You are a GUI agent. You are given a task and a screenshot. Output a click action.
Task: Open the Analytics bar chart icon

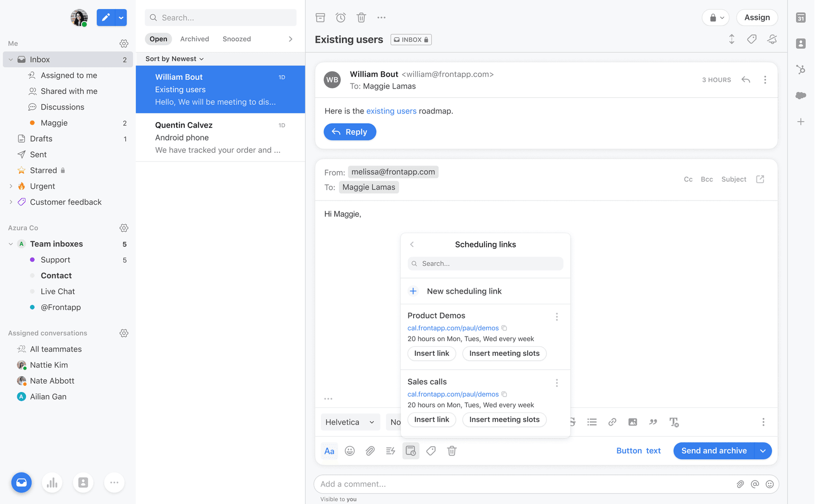52,483
